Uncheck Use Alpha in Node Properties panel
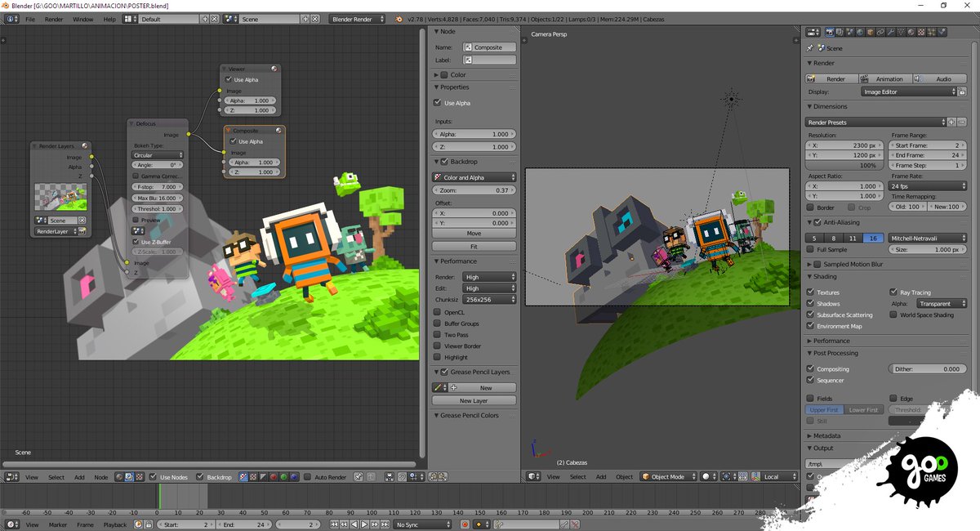Image resolution: width=980 pixels, height=531 pixels. point(438,103)
